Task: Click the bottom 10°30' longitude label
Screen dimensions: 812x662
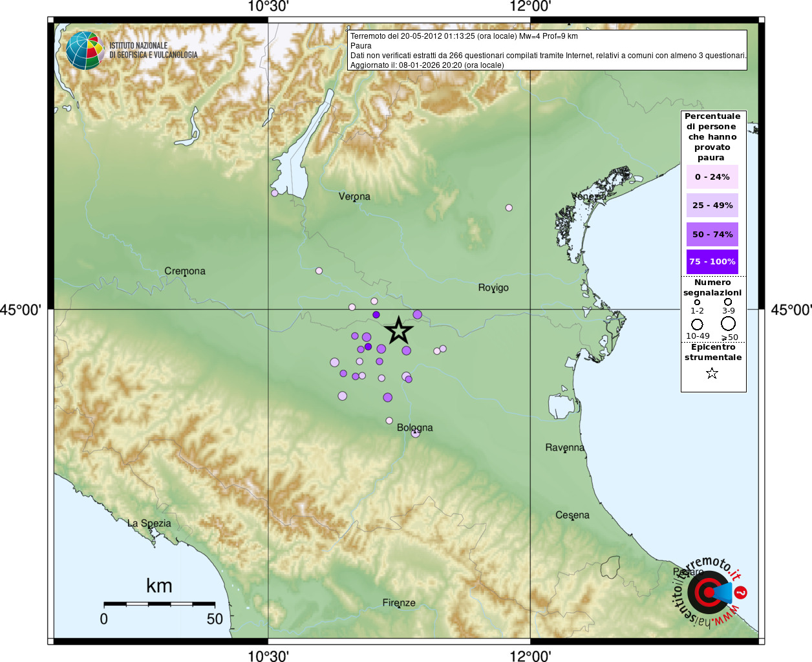Action: (268, 656)
